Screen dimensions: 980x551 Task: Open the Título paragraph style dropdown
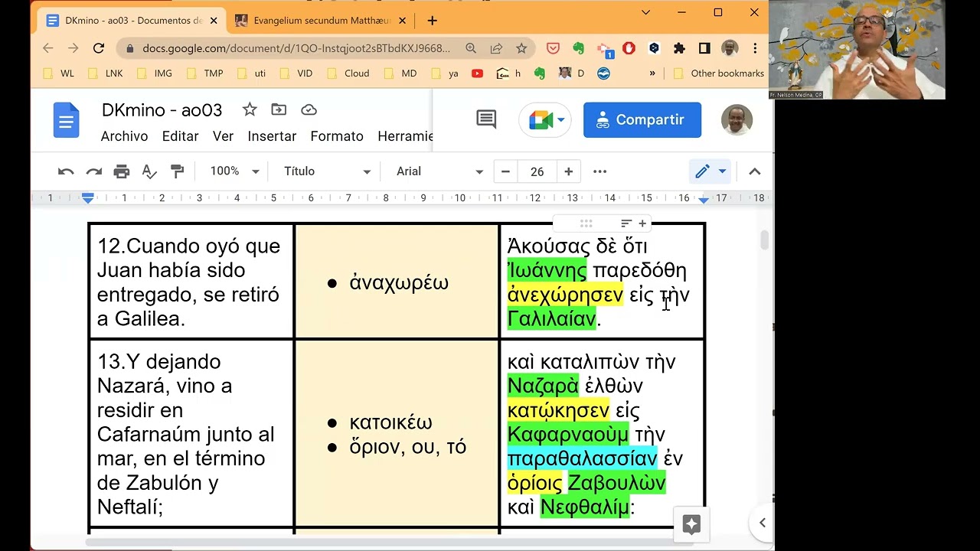pyautogui.click(x=327, y=171)
